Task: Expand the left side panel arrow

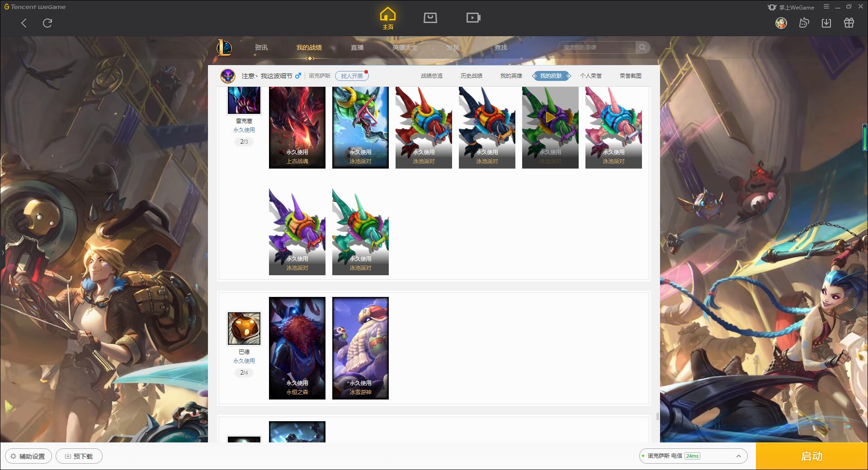Action: (x=2, y=252)
